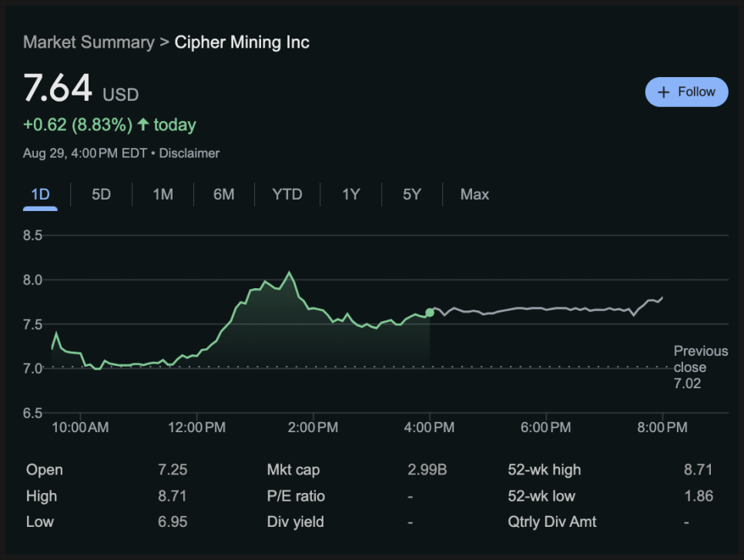The height and width of the screenshot is (560, 744).
Task: Click the Open label in stats table
Action: click(x=45, y=470)
